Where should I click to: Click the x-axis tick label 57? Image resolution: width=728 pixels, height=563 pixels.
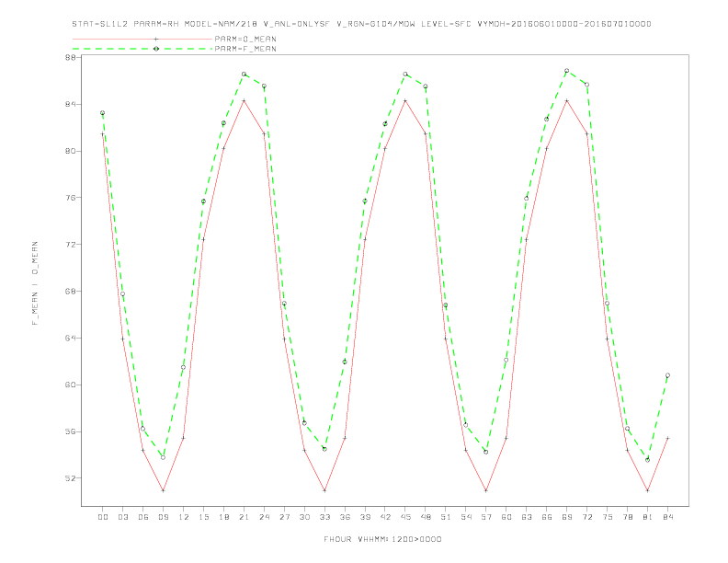tap(486, 517)
